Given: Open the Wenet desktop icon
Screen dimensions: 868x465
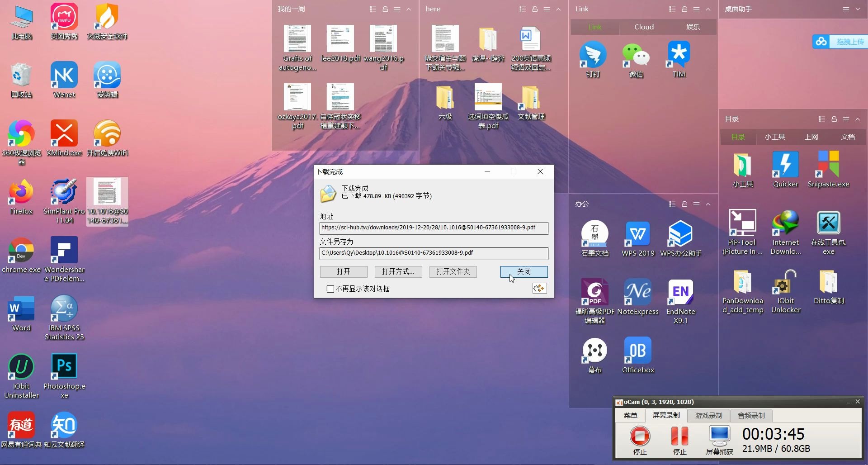Looking at the screenshot, I should point(64,80).
